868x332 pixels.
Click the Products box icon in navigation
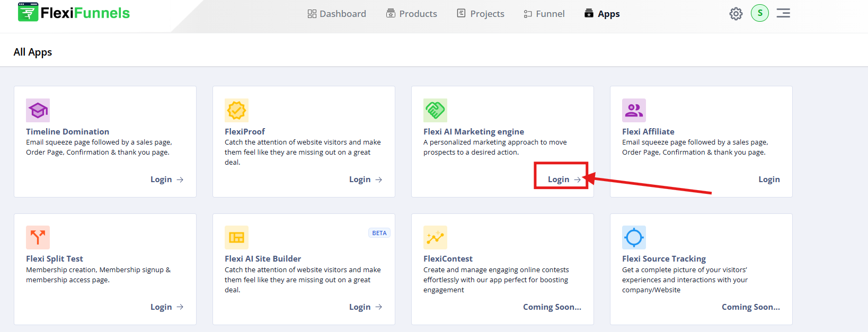click(391, 13)
